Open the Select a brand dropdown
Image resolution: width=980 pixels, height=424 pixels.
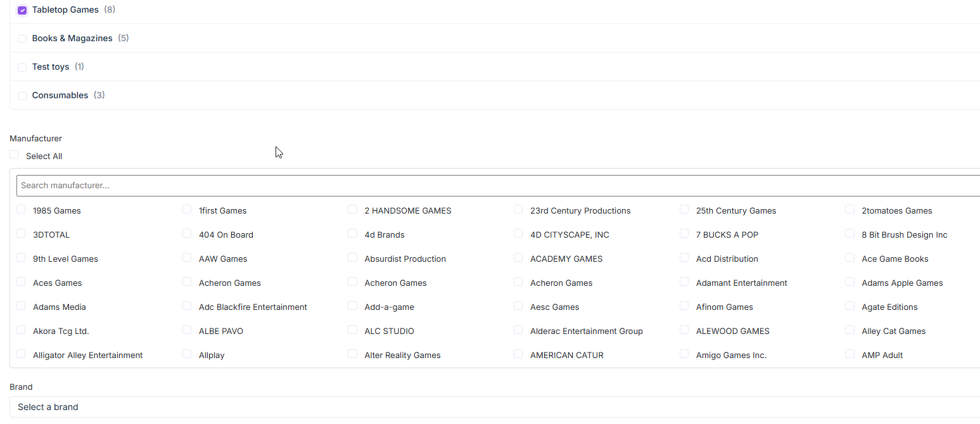[494, 407]
